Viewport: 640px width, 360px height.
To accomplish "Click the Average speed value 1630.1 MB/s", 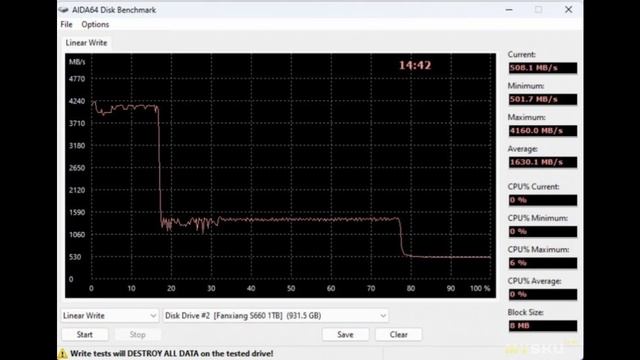I will coord(542,162).
